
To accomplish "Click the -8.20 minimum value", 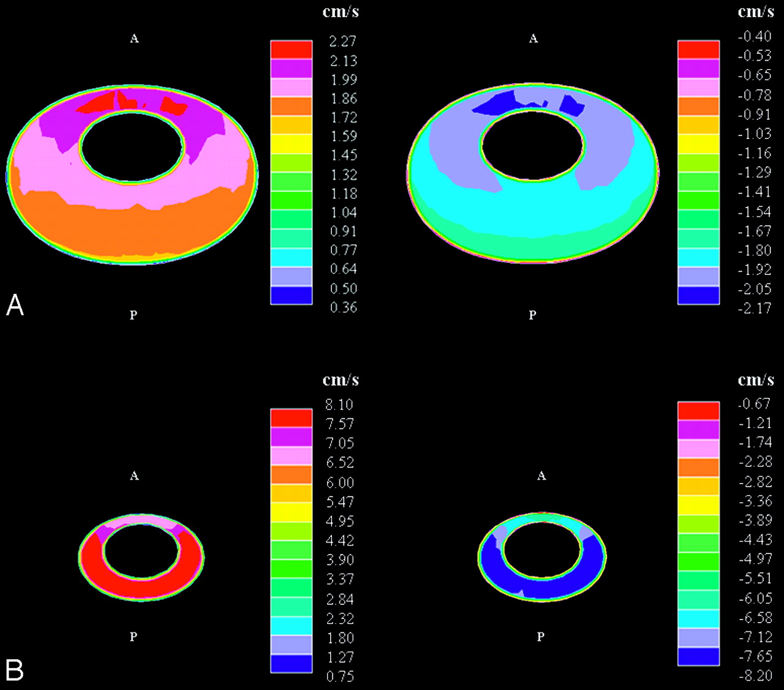I will pos(755,676).
